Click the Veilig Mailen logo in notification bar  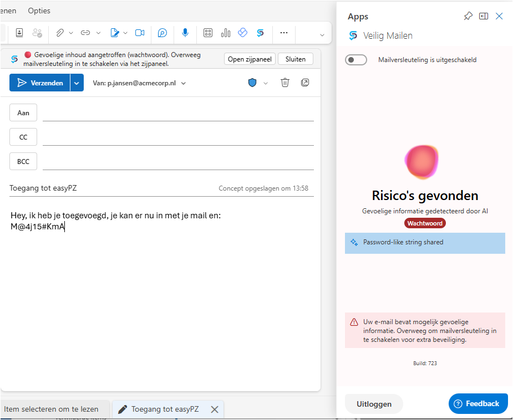pos(14,59)
